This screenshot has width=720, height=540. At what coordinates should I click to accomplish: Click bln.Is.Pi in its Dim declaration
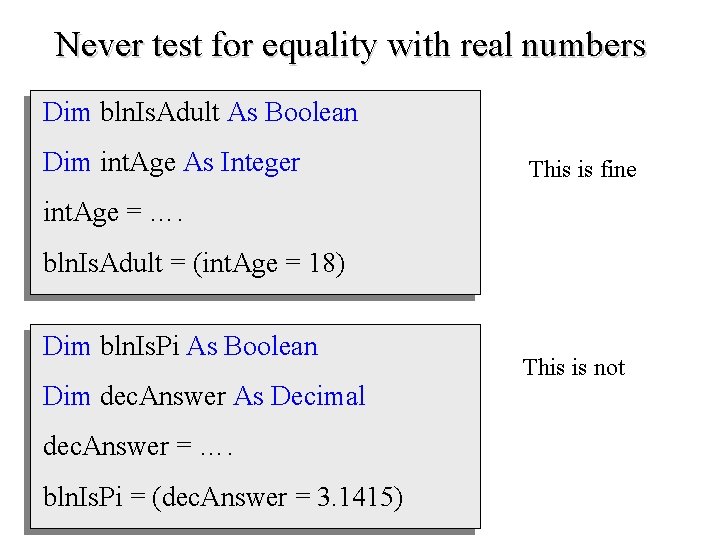[140, 346]
